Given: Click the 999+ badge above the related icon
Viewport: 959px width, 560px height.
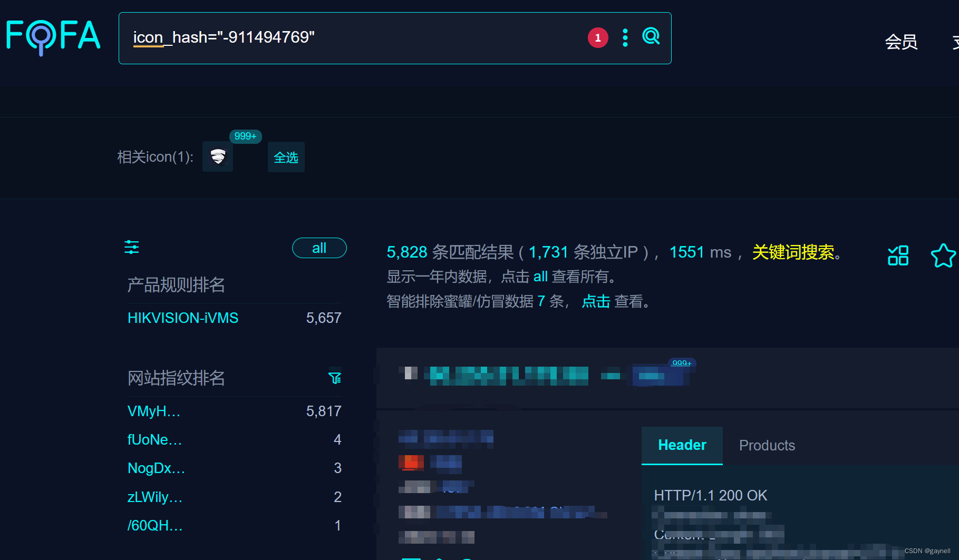Looking at the screenshot, I should 245,136.
